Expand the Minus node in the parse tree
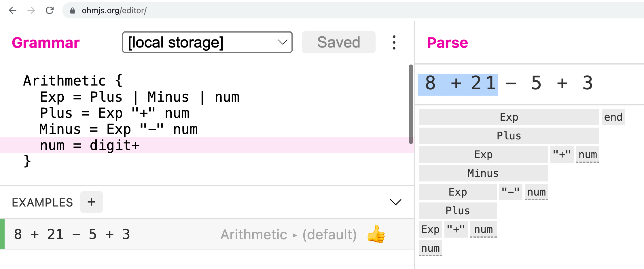Screen dimensions: 644x269 483,173
